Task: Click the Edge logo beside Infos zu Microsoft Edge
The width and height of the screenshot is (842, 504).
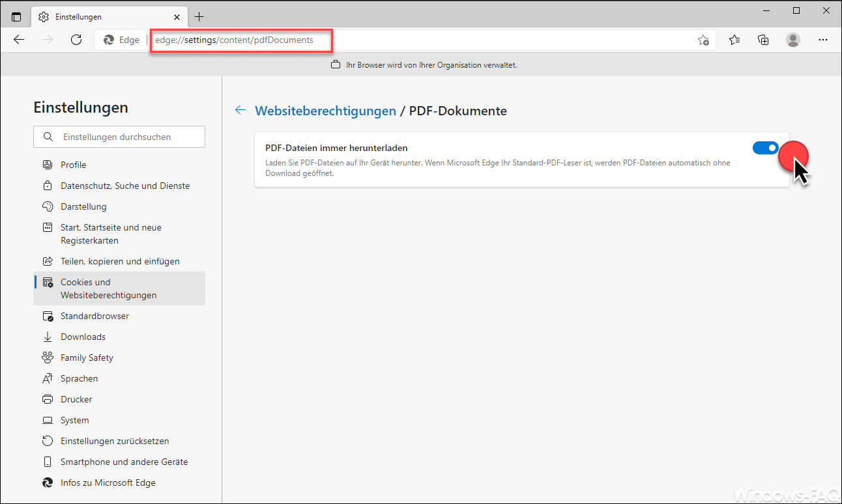Action: pos(48,483)
